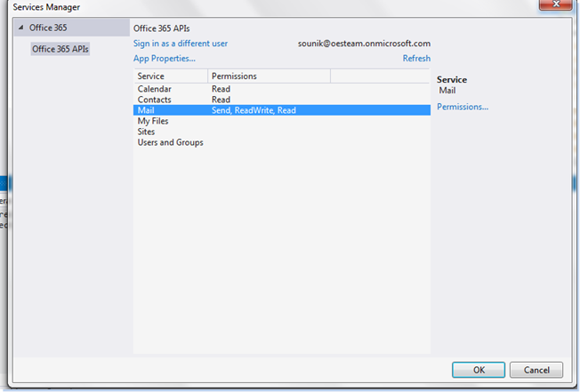Confirm with the OK button
This screenshot has width=580, height=392.
[479, 370]
